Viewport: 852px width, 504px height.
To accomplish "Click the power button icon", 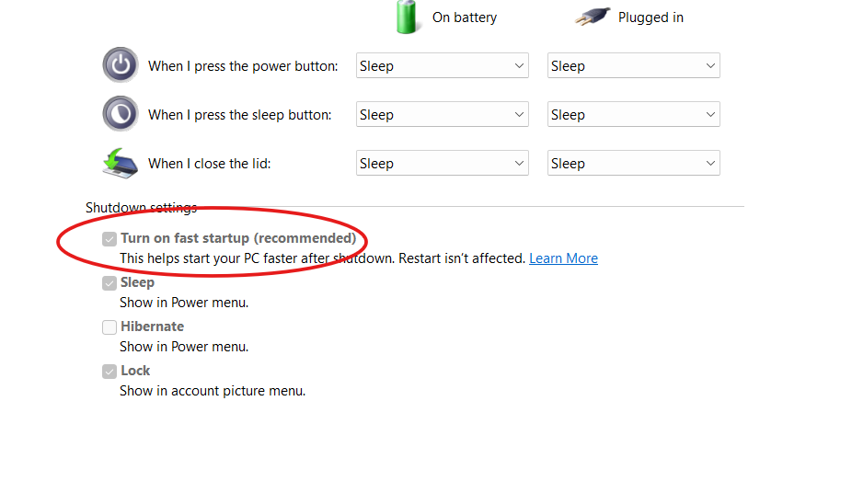I will tap(121, 65).
